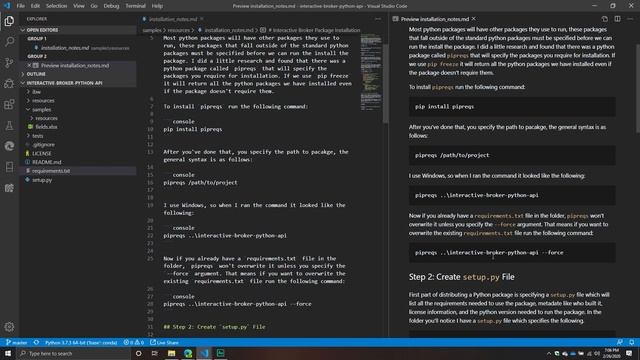Open Windows Action Center notifications
This screenshot has width=640, height=360.
click(x=629, y=353)
